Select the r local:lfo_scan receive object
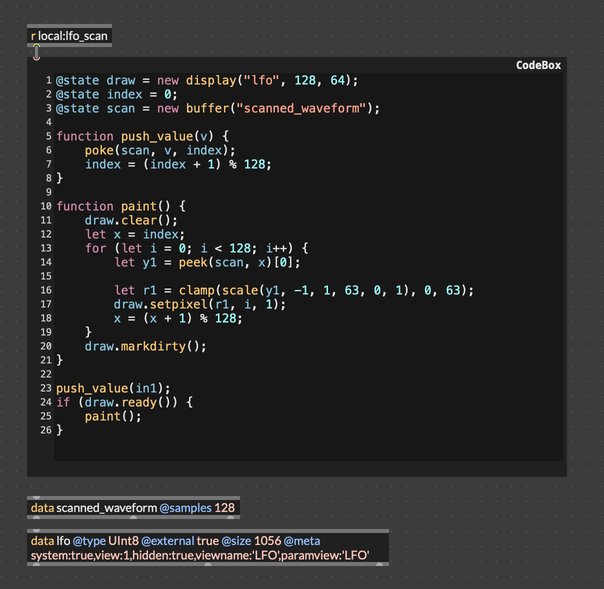The image size is (604, 589). click(x=68, y=36)
